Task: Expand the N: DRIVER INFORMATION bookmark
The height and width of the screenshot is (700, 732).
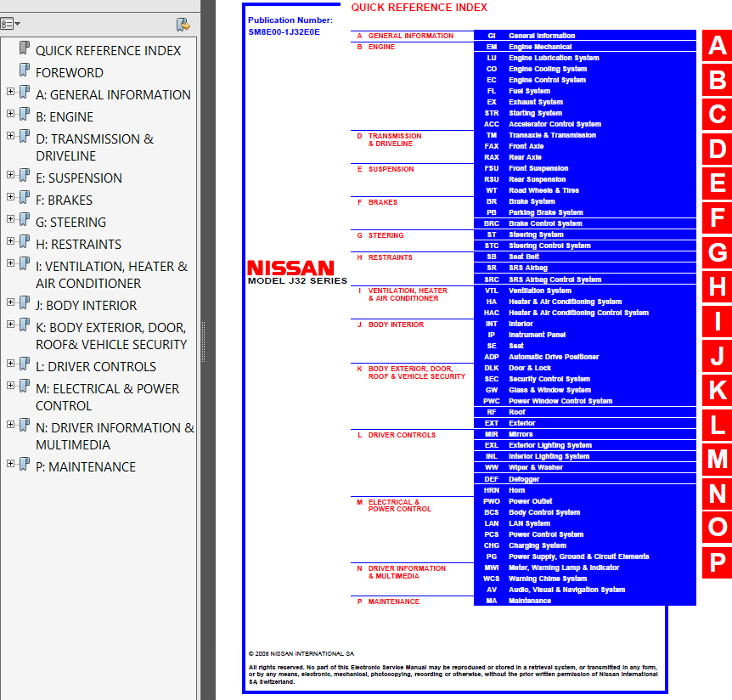Action: click(10, 425)
